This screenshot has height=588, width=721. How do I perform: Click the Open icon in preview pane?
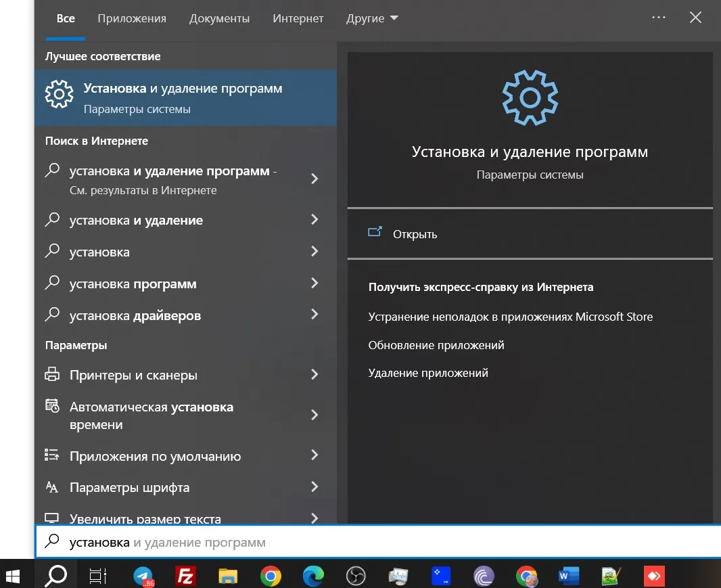pos(375,231)
